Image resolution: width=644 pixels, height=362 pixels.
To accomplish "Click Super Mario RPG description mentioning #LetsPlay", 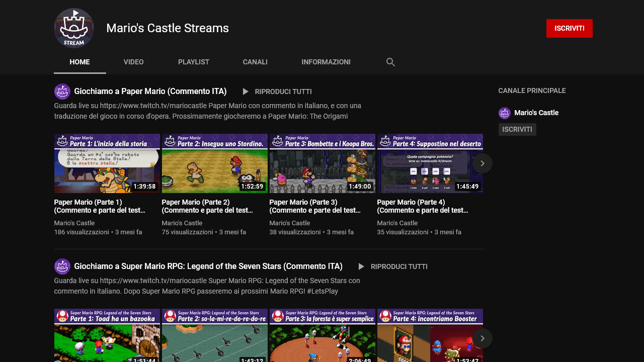I will coord(207,286).
